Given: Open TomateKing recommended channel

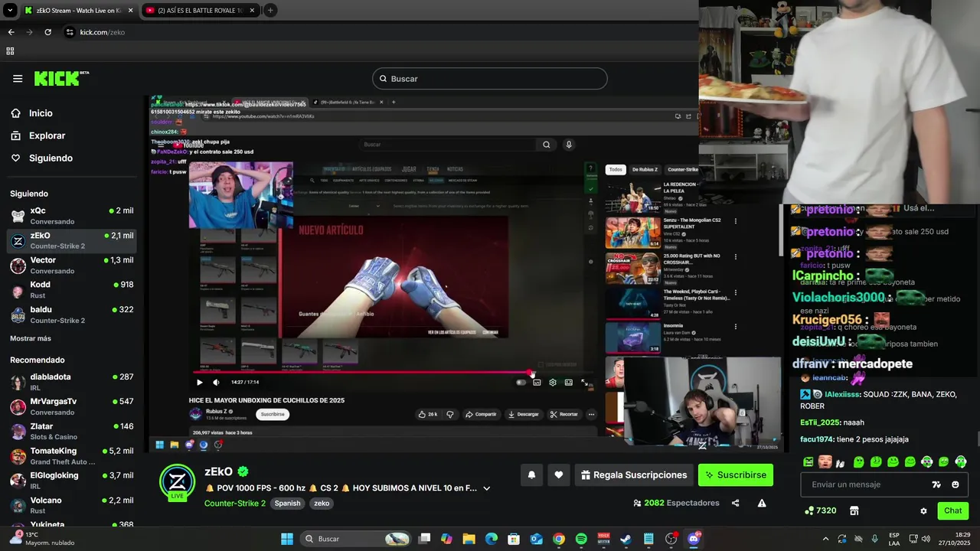Looking at the screenshot, I should tap(72, 456).
